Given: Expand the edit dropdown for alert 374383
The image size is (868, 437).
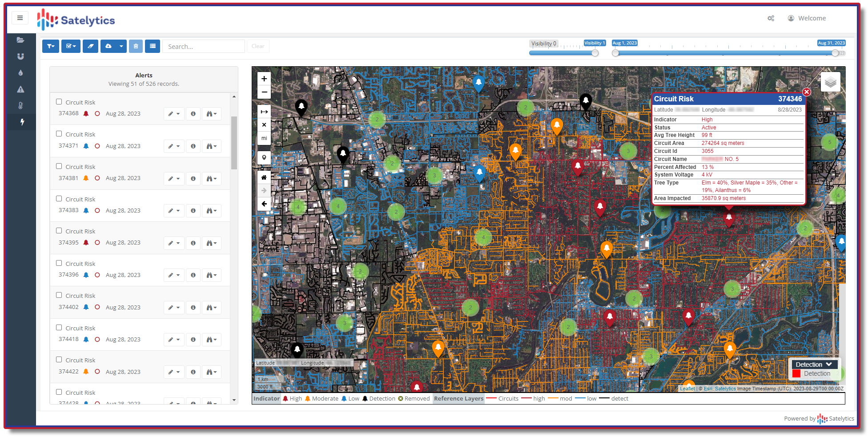Looking at the screenshot, I should (174, 211).
